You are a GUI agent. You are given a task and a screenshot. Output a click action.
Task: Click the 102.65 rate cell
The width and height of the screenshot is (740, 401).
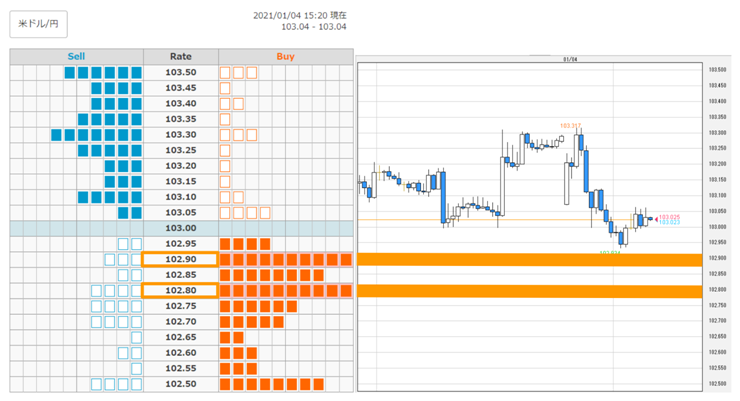pyautogui.click(x=181, y=337)
